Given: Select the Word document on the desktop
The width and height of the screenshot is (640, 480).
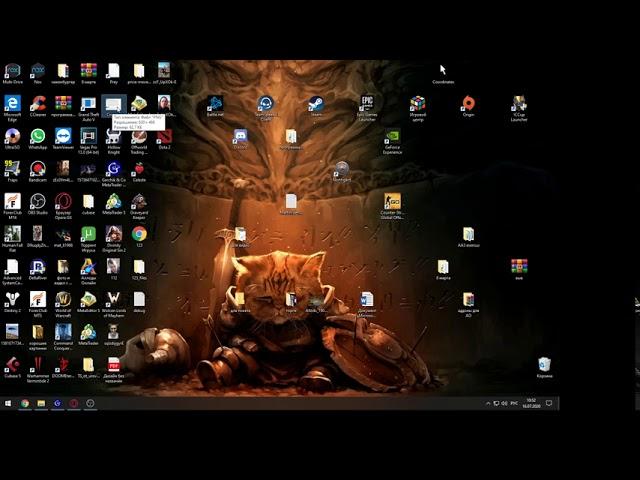Looking at the screenshot, I should click(367, 299).
